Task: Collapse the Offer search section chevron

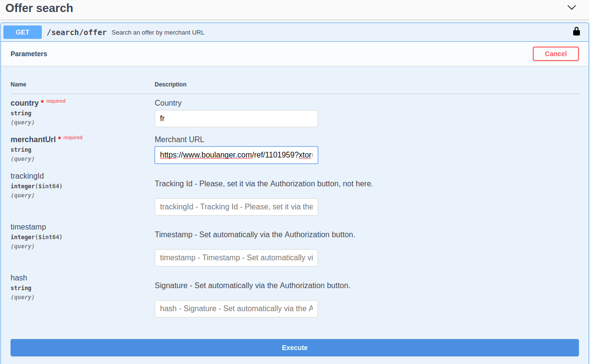Action: (x=571, y=8)
